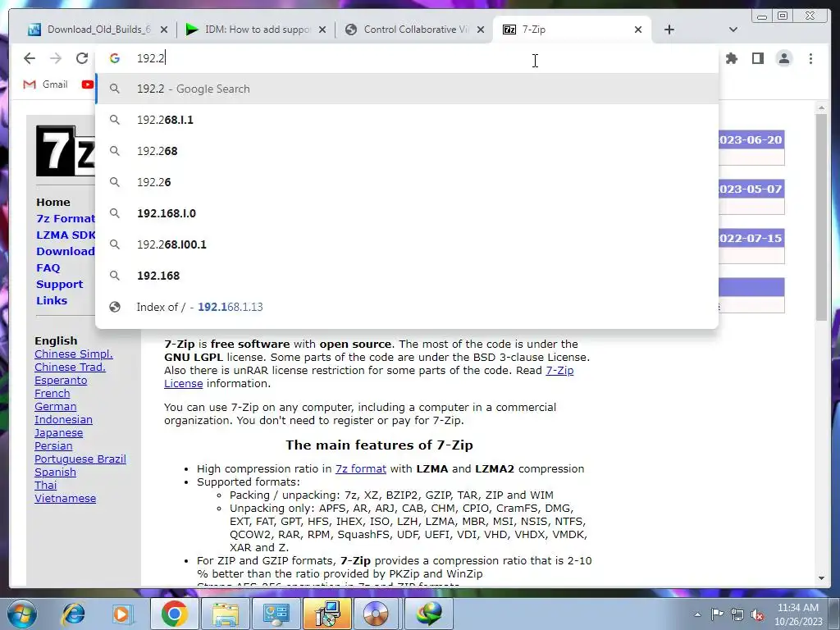The width and height of the screenshot is (840, 630).
Task: Click the scrollbar down arrow
Action: tap(821, 578)
